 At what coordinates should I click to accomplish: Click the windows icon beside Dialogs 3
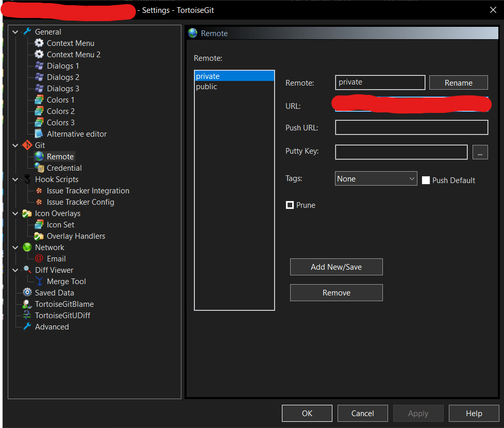click(x=39, y=88)
